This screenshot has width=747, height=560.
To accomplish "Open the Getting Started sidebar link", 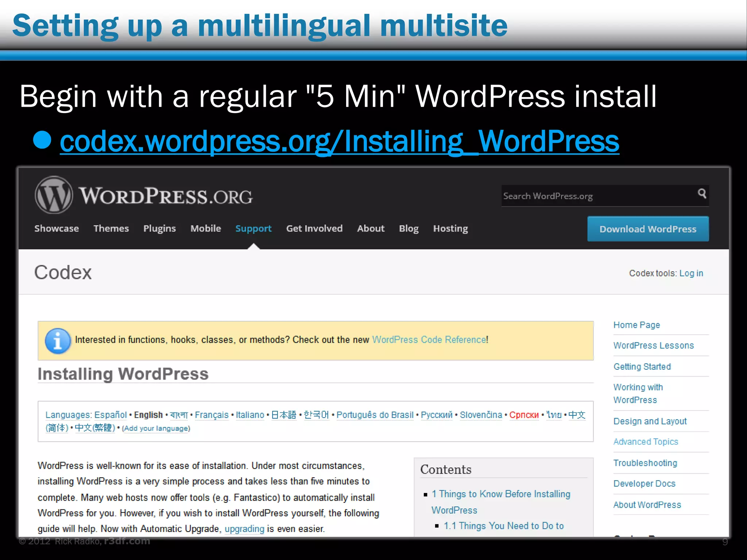I will point(642,367).
